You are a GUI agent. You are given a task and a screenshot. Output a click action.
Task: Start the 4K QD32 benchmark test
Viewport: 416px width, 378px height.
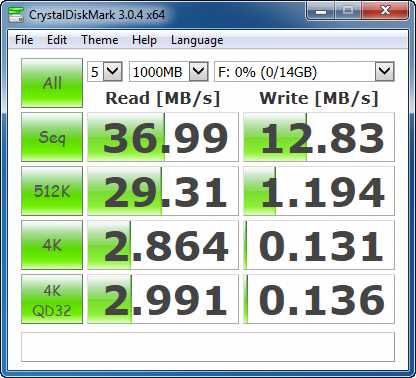pos(52,299)
